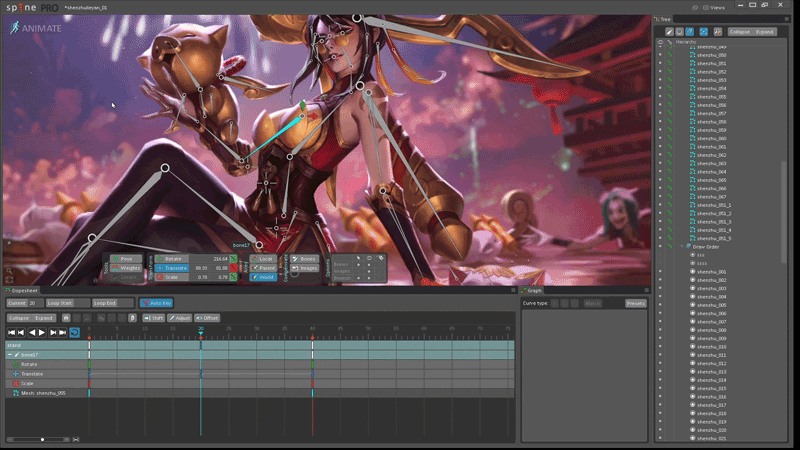800x450 pixels.
Task: Click the dopesheet lock rows icon
Action: tap(66, 318)
